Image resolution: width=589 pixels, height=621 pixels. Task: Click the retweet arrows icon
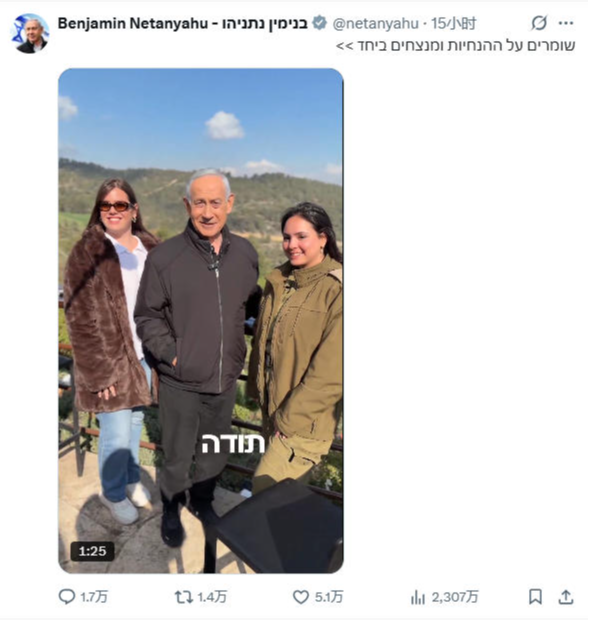click(184, 597)
